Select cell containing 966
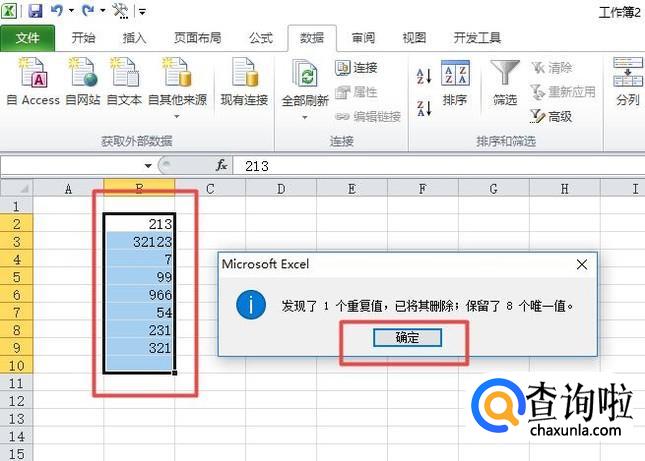 (139, 294)
